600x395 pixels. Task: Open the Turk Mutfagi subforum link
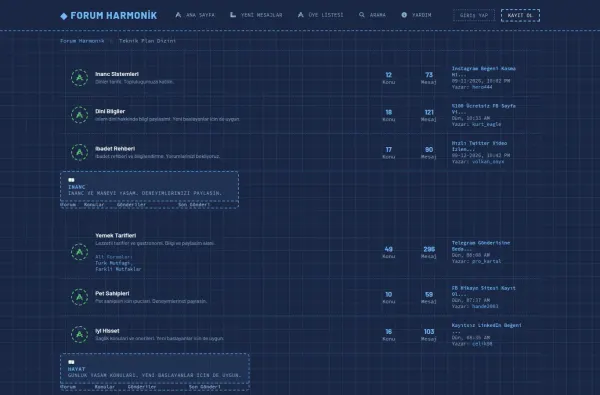click(x=114, y=263)
